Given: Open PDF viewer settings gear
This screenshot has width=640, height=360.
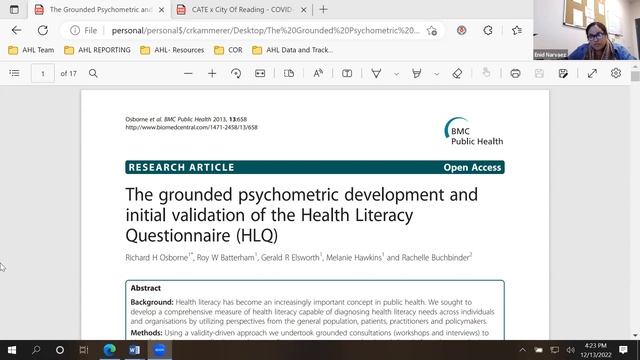Looking at the screenshot, I should (x=616, y=73).
